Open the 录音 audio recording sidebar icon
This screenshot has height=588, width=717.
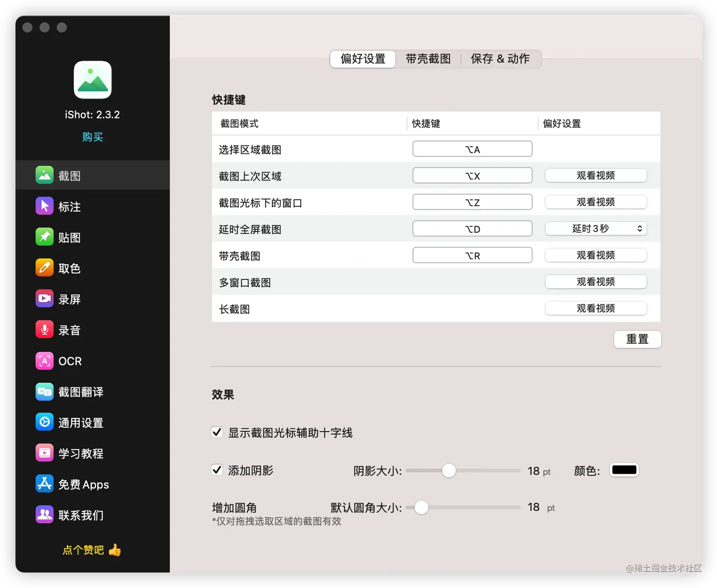coord(45,330)
